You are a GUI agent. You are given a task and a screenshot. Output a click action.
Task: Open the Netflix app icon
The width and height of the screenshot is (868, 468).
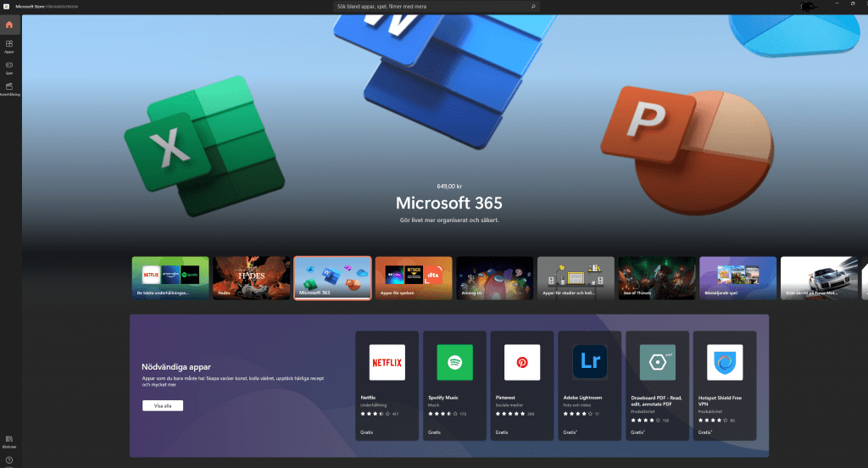click(387, 362)
